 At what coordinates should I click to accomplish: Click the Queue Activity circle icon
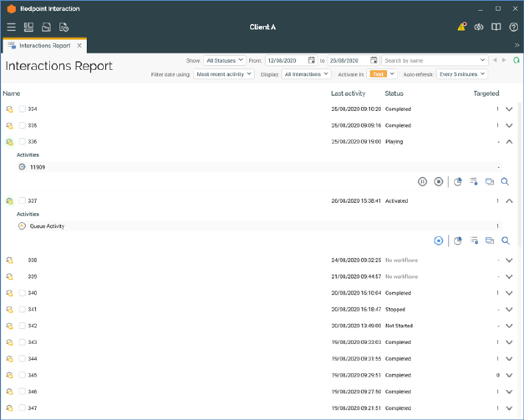pos(22,226)
